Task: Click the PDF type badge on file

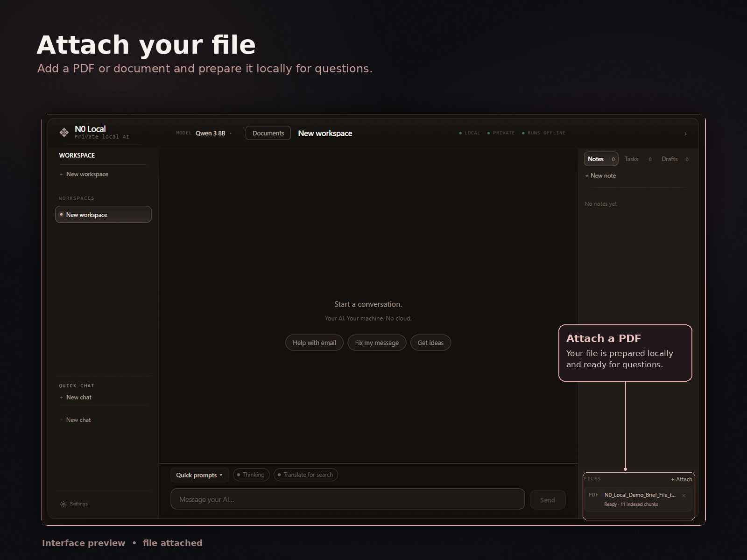Action: 593,495
